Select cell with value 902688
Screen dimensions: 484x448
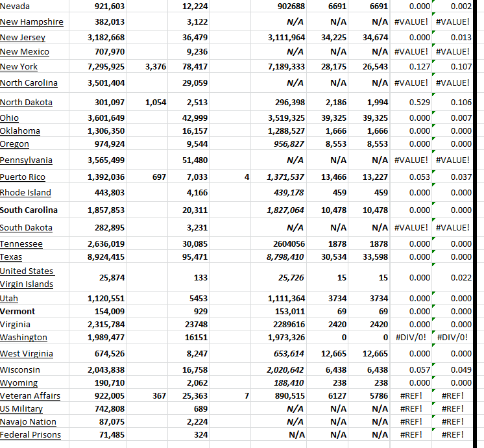click(x=279, y=6)
